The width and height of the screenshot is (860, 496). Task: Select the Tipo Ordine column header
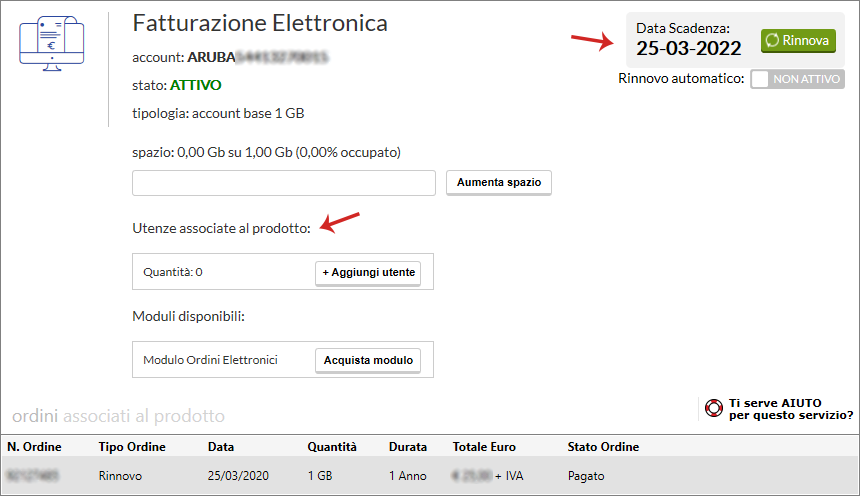132,447
